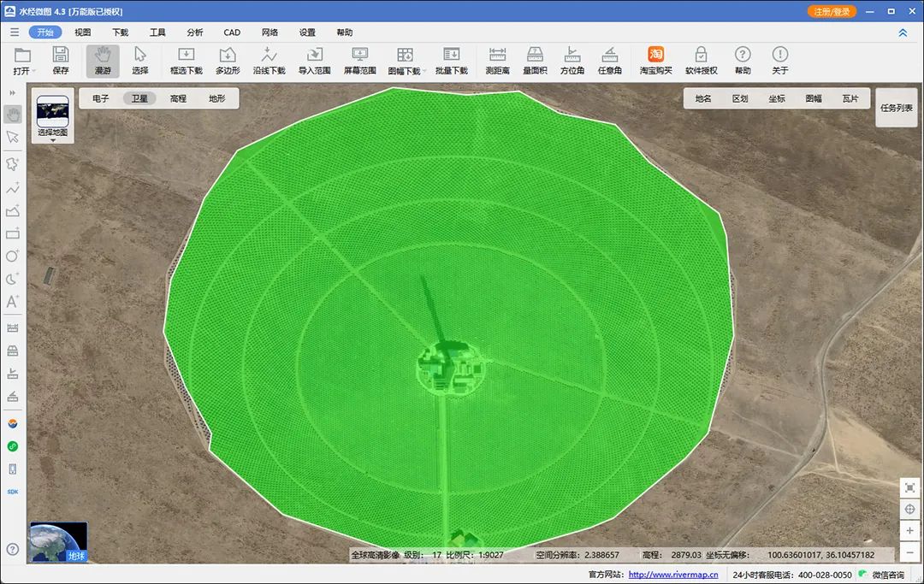
Task: Open 图幅下载 map sheet download
Action: 405,62
